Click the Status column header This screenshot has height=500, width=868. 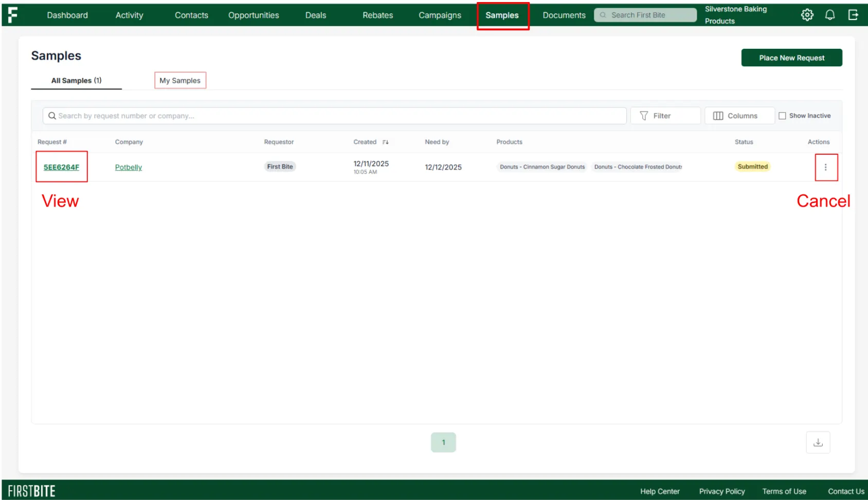coord(744,142)
